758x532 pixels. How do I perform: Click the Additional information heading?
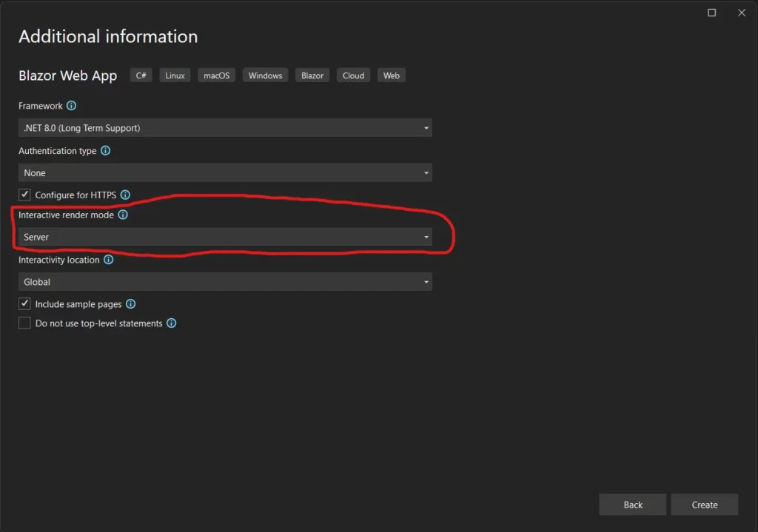coord(108,37)
